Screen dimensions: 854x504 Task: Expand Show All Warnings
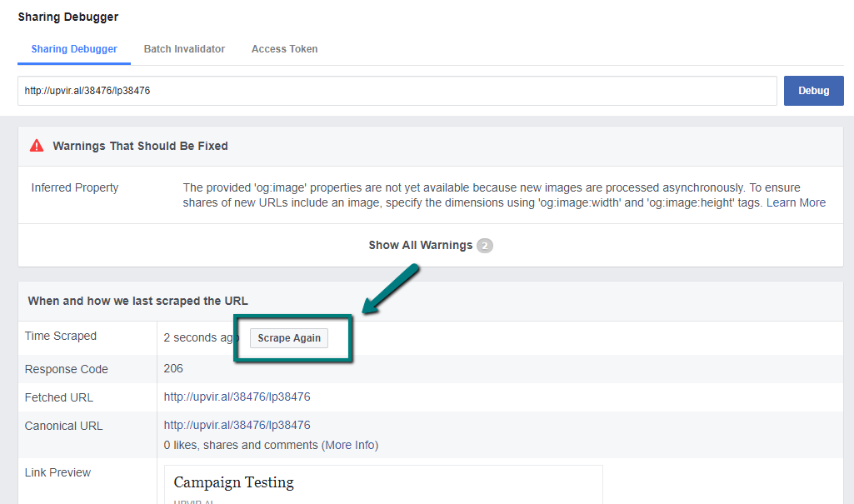click(x=421, y=246)
